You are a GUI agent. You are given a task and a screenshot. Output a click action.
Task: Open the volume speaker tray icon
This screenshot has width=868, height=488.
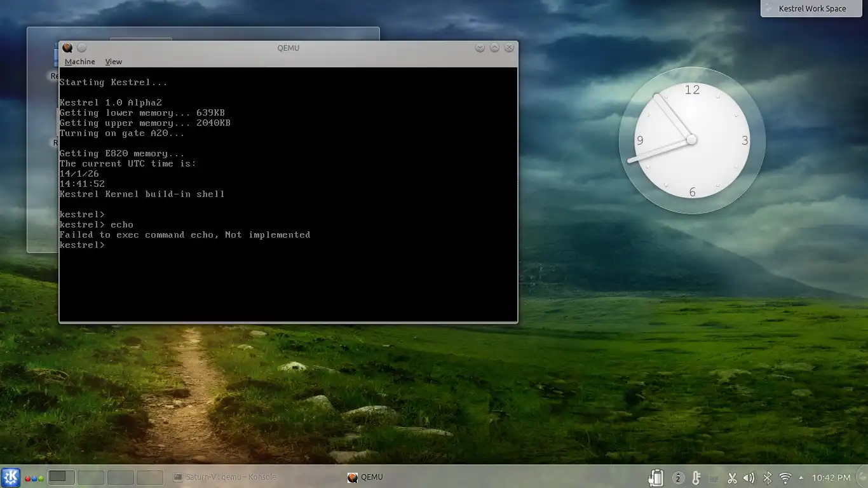click(x=749, y=478)
